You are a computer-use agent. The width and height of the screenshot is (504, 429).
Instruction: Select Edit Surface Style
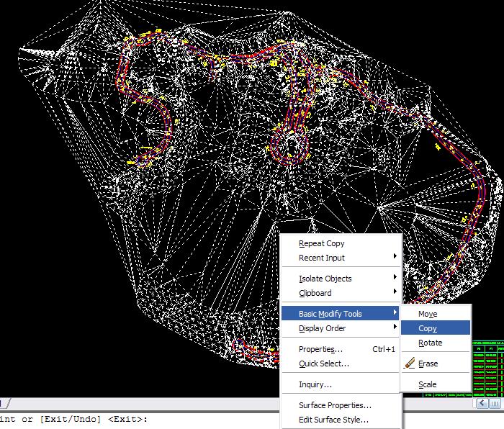[x=333, y=420]
